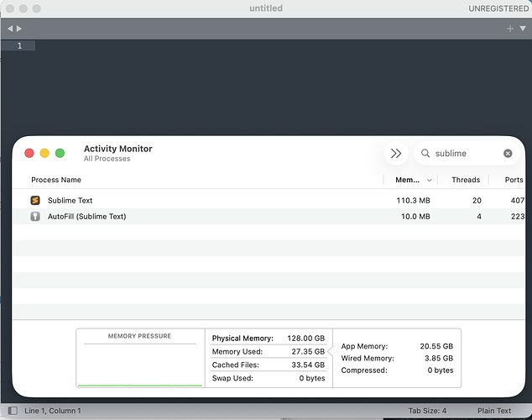Image resolution: width=532 pixels, height=420 pixels.
Task: Click the Compressed 0 bytes entry
Action: click(397, 370)
